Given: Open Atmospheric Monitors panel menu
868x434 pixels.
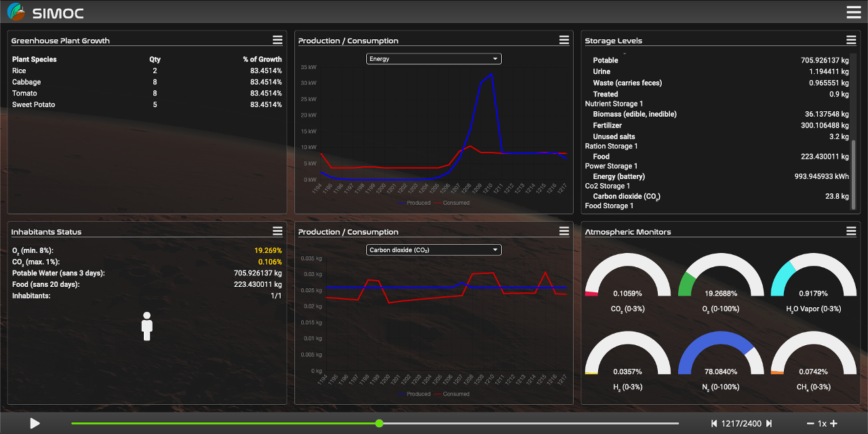Looking at the screenshot, I should click(x=851, y=231).
